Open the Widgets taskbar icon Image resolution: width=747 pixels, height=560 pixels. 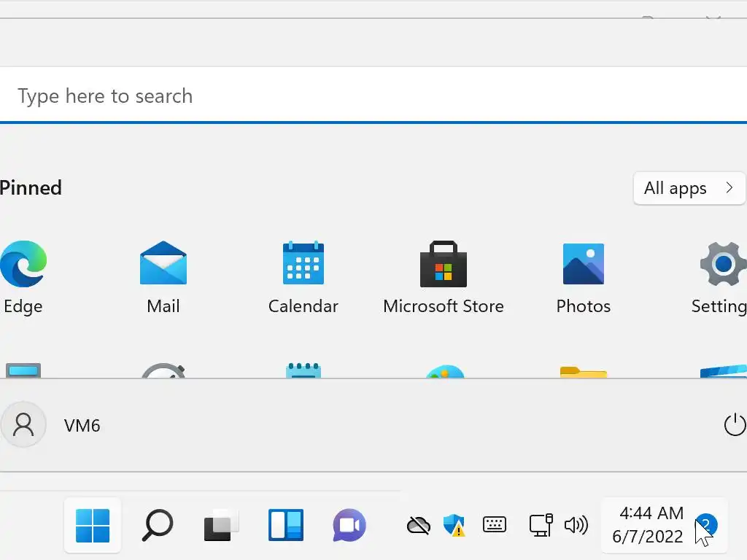click(286, 525)
